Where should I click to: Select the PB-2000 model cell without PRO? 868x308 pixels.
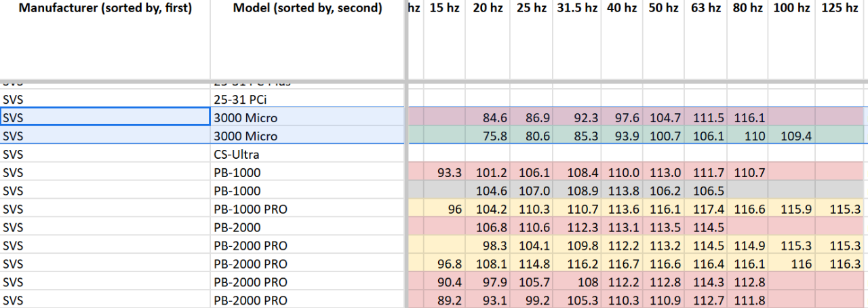[x=307, y=227]
